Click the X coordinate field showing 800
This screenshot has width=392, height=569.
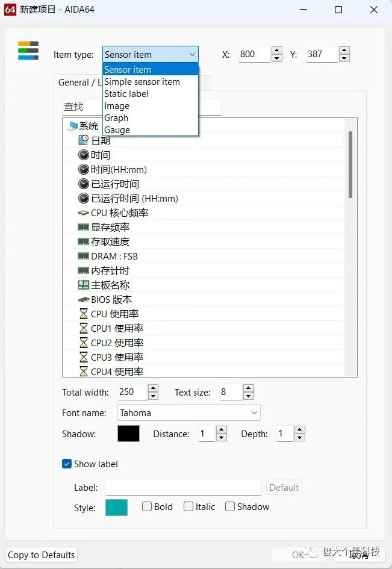[255, 54]
